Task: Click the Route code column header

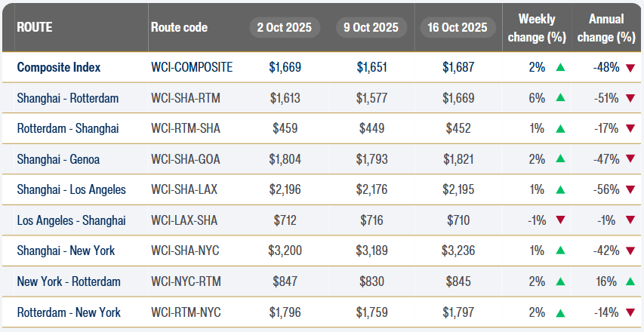Action: point(179,27)
